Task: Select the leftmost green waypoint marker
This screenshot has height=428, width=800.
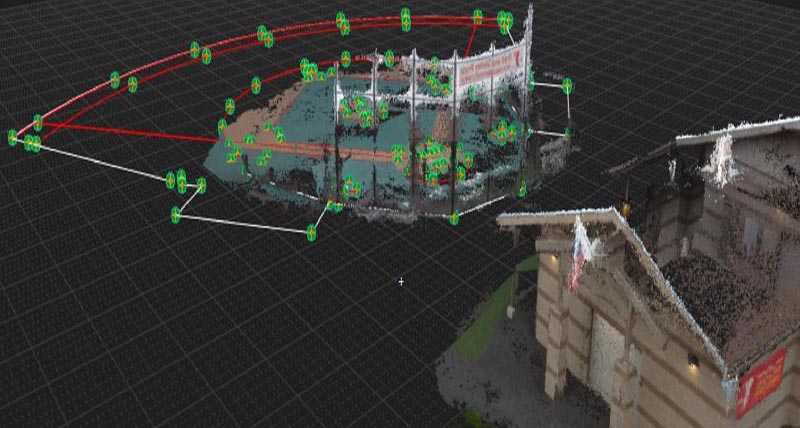Action: (13, 137)
